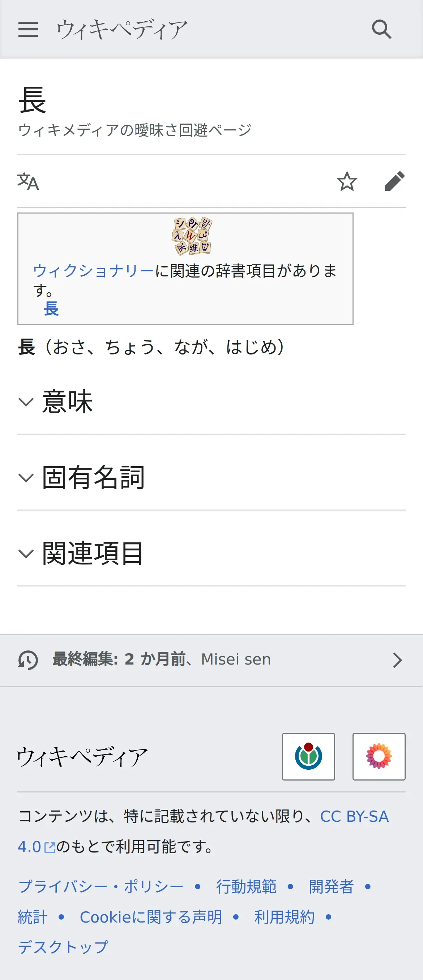This screenshot has width=423, height=980.
Task: Open the CC BY-SA 4.0 license link
Action: [354, 816]
